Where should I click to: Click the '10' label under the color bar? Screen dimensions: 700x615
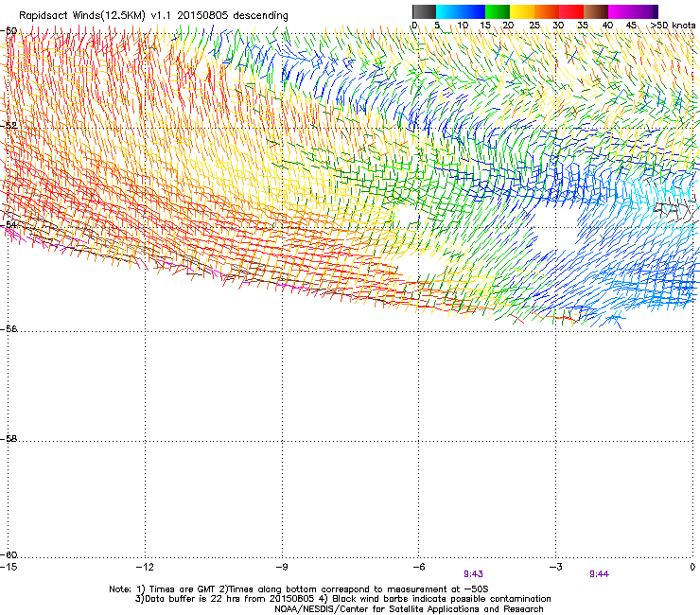tap(463, 26)
